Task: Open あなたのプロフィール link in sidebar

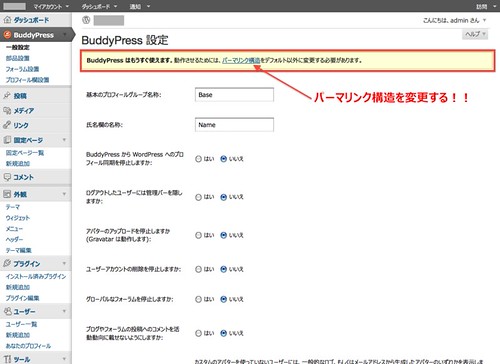Action: pyautogui.click(x=28, y=346)
